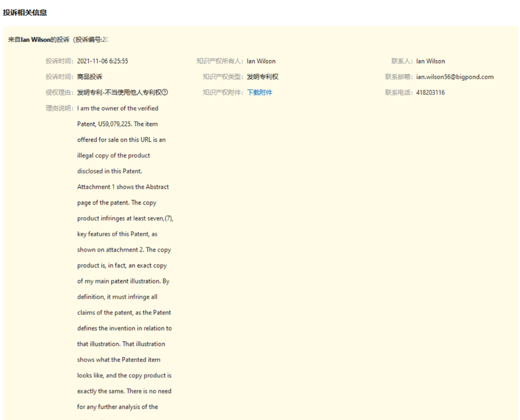Select the value 商品投诉

pos(90,77)
